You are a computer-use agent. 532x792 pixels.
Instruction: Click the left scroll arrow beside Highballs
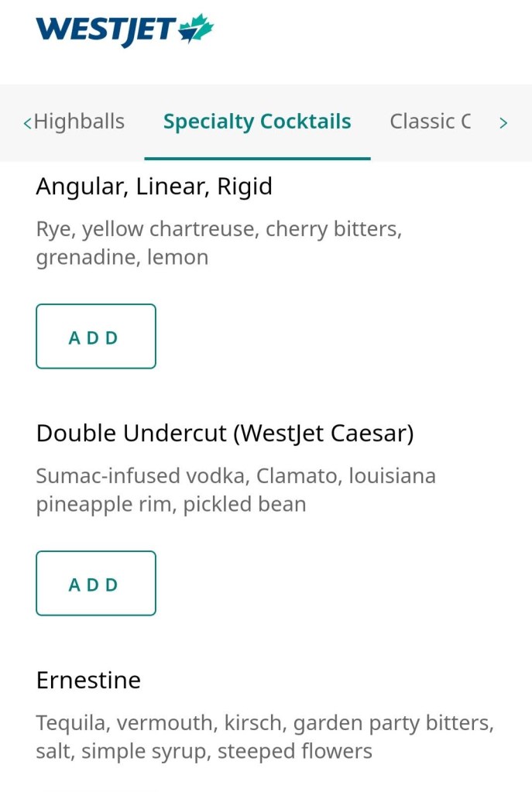click(27, 122)
